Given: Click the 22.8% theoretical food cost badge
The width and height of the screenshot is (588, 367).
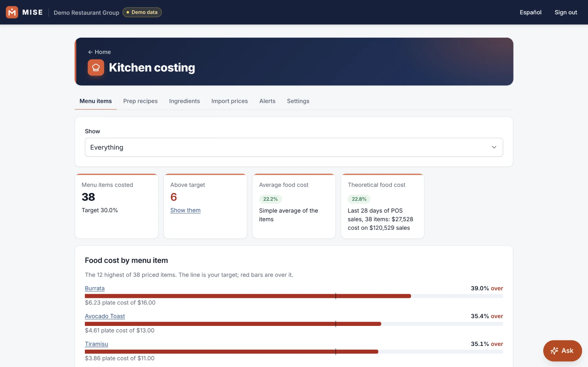Looking at the screenshot, I should (x=359, y=199).
